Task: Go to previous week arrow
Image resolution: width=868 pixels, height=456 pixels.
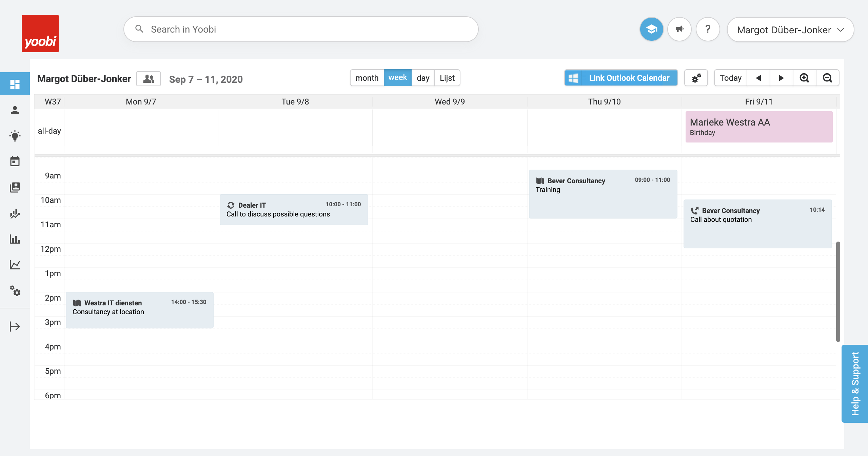Action: tap(758, 78)
